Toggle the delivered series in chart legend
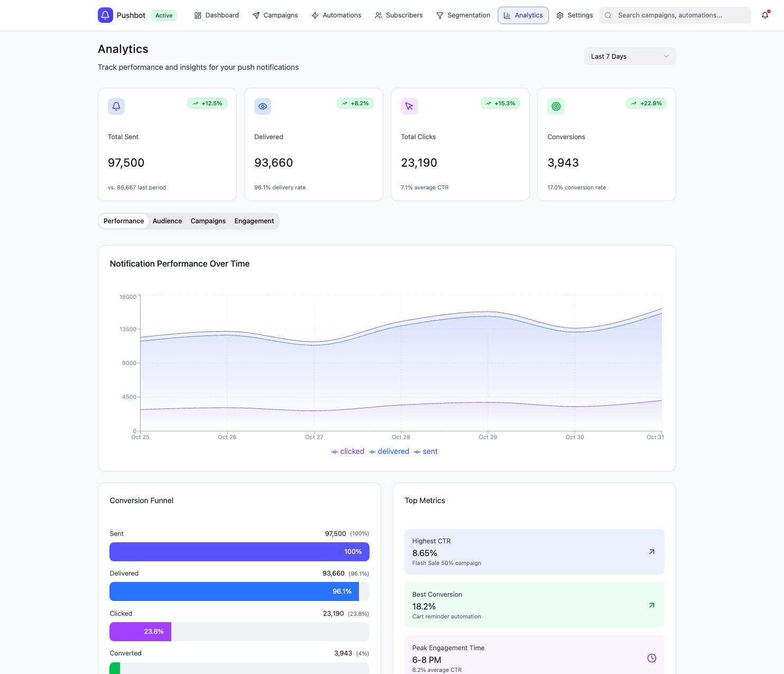Screen dimensions: 784x674 [x=389, y=451]
